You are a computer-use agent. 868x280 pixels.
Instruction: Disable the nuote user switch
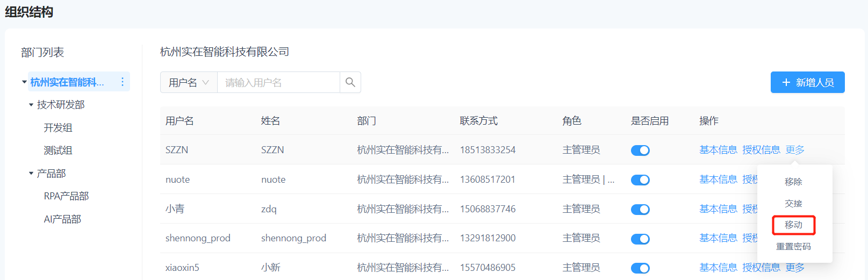tap(640, 180)
